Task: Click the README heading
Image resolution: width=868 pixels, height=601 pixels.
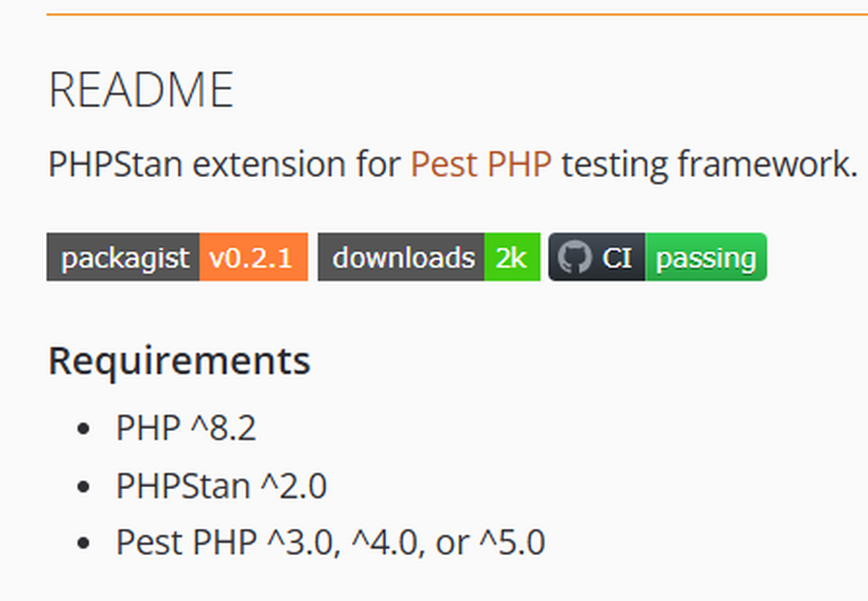Action: (141, 89)
